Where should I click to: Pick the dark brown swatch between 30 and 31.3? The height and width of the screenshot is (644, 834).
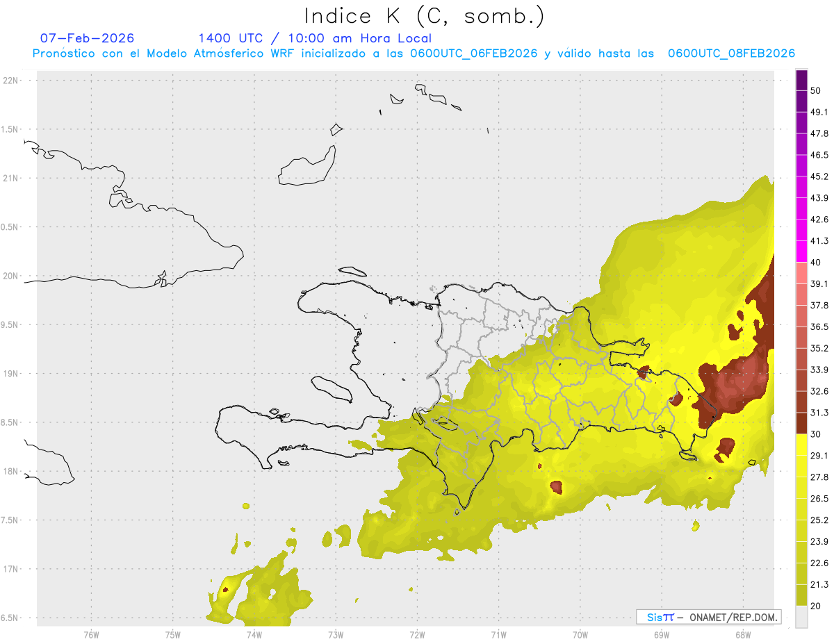point(801,423)
